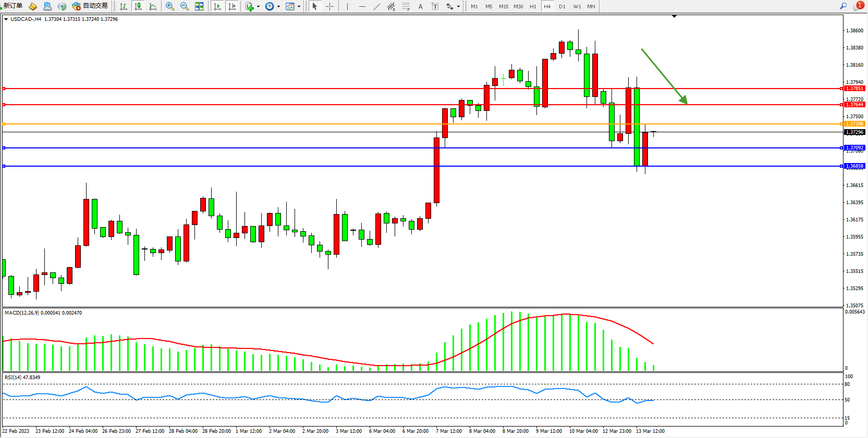Open the notification chat bubble with badge

click(858, 6)
